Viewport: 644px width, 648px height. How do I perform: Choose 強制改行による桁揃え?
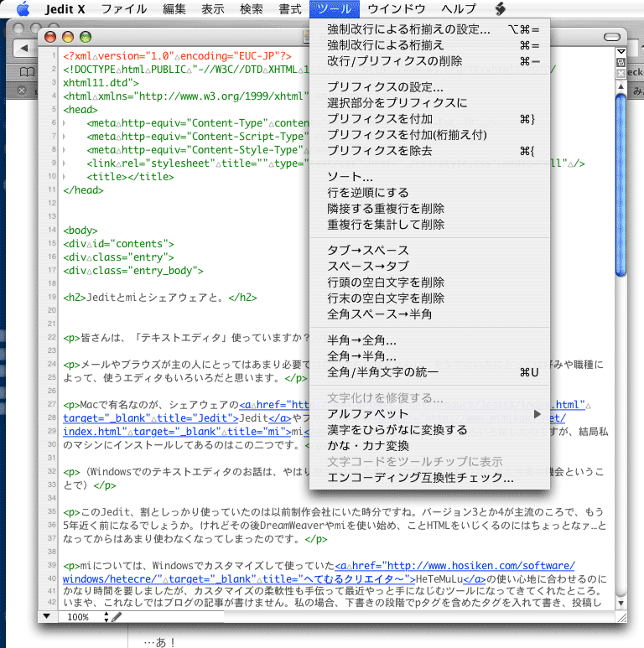coord(430,45)
